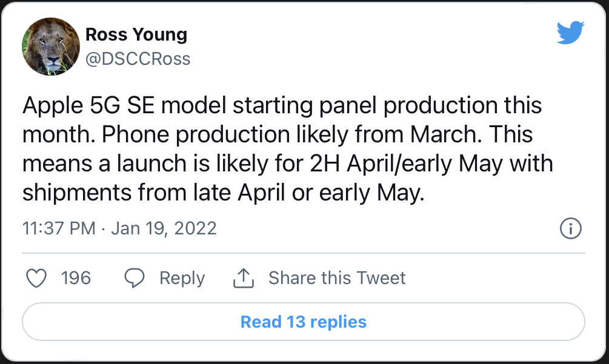
Task: Click the Twitter bird logo
Action: (570, 33)
